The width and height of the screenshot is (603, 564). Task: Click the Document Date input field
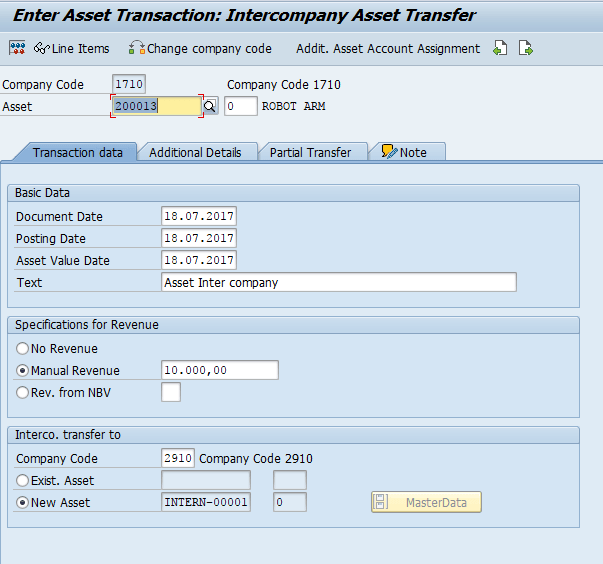(x=198, y=217)
